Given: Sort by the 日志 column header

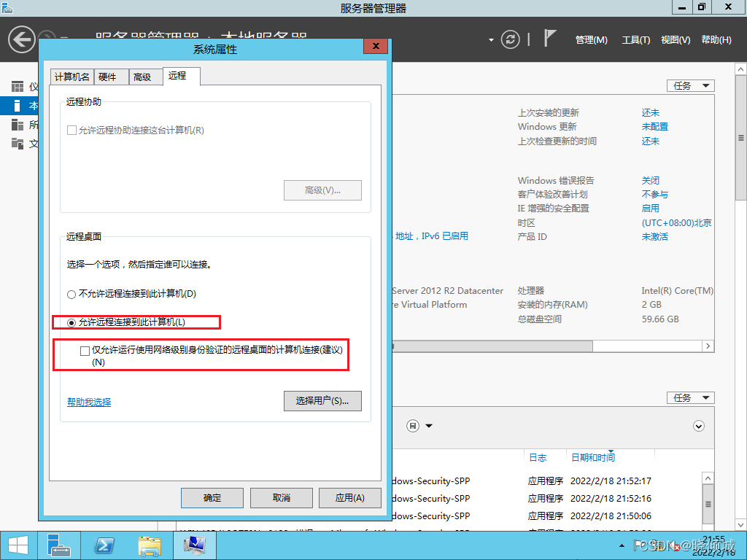Looking at the screenshot, I should (x=538, y=458).
